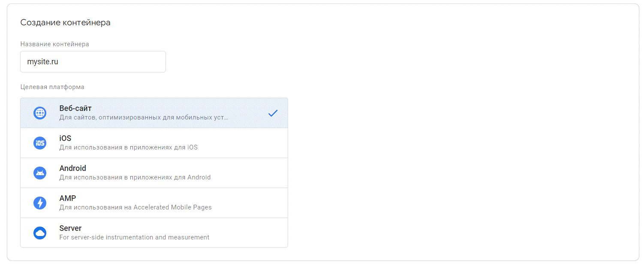
Task: Select the Веб-сайт platform title
Action: (x=75, y=108)
